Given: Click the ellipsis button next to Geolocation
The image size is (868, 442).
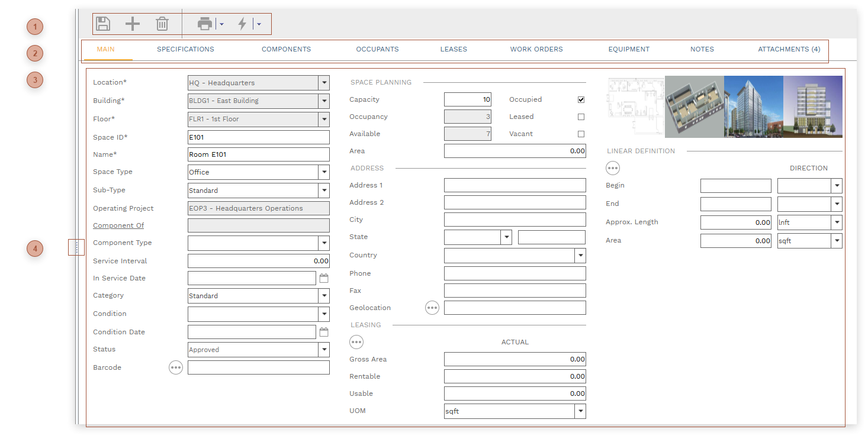Looking at the screenshot, I should [432, 308].
